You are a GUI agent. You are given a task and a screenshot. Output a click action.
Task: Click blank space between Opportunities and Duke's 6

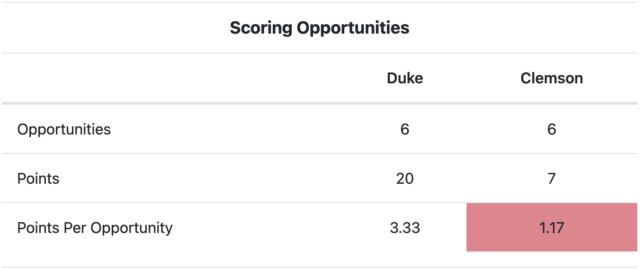pos(256,129)
